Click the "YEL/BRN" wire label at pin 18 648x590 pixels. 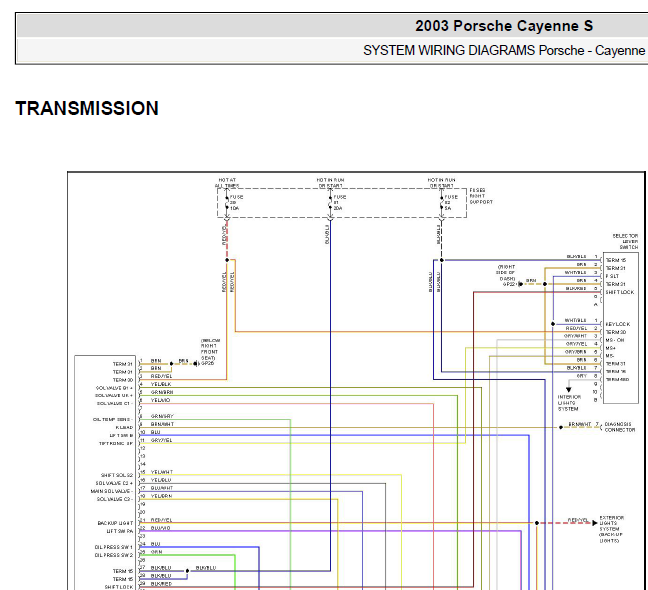pos(161,496)
